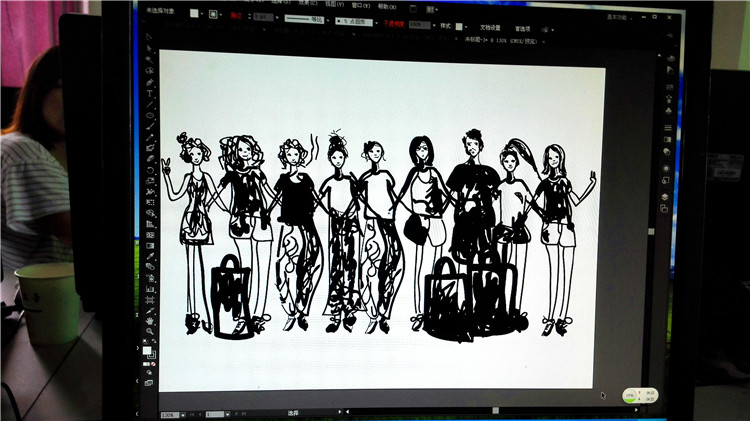Open the 帮助 (Help) menu
This screenshot has height=421, width=750.
coord(383,6)
